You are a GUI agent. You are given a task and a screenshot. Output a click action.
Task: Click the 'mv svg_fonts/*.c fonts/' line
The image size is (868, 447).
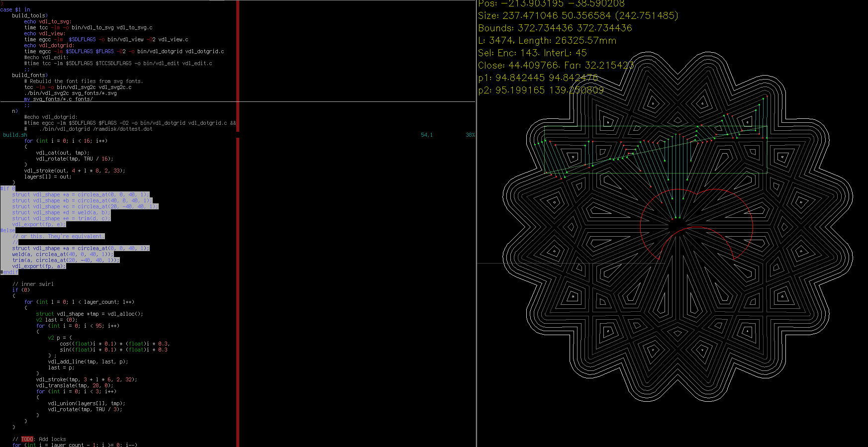coord(59,99)
